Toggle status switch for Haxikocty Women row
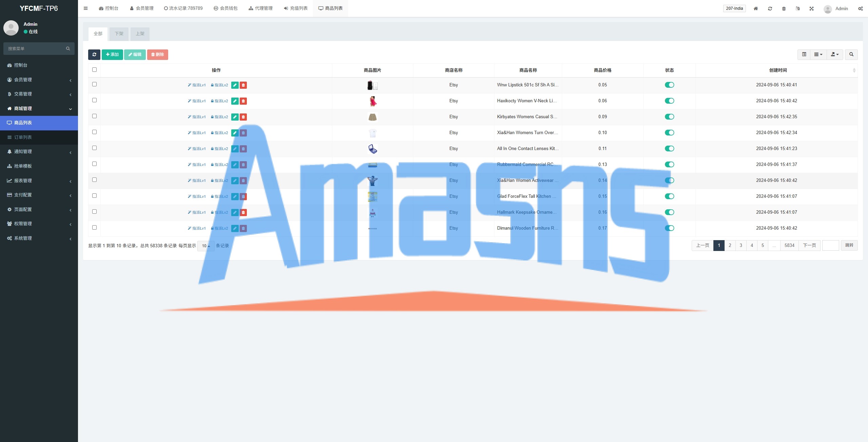The height and width of the screenshot is (442, 868). tap(669, 101)
